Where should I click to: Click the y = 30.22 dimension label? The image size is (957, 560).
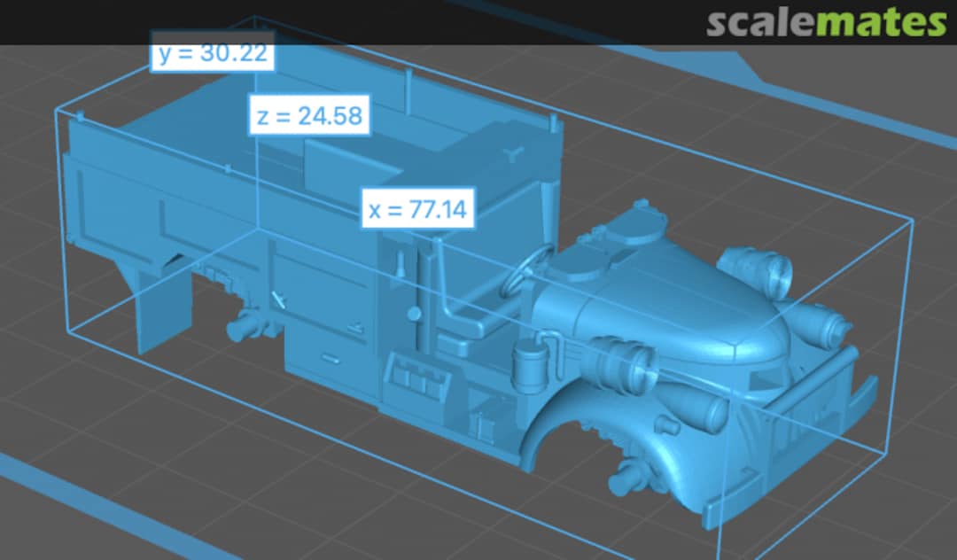[213, 55]
